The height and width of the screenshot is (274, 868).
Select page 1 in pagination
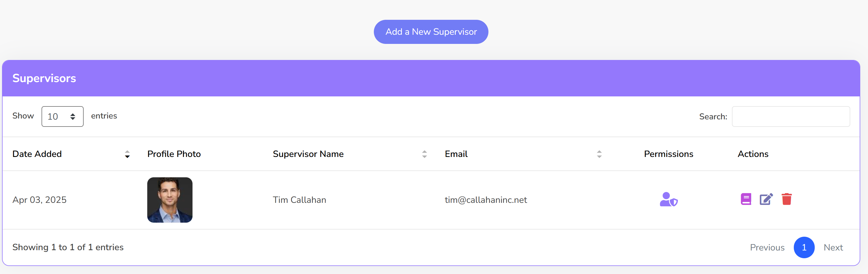click(x=804, y=247)
